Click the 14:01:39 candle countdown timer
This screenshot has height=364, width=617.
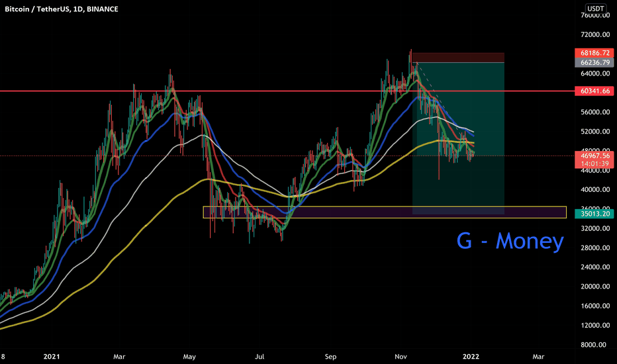click(x=594, y=163)
